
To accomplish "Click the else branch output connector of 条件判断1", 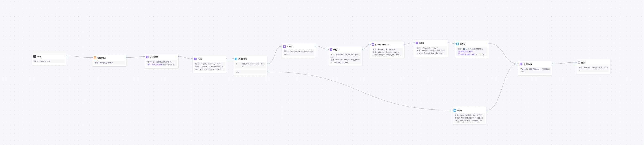I will click(x=267, y=72).
